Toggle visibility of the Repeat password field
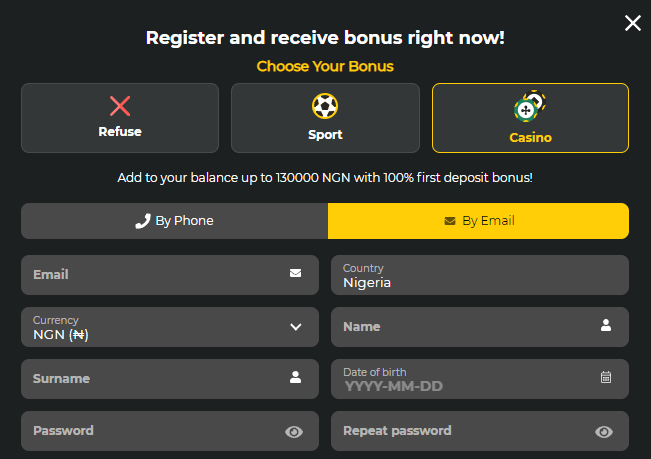Image resolution: width=651 pixels, height=459 pixels. pos(604,431)
